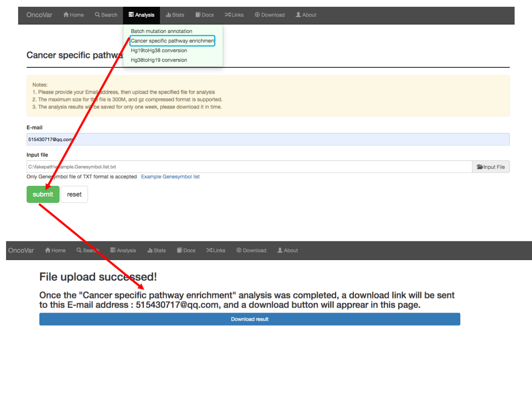Open Home in the lower navbar
Image resolution: width=532 pixels, height=399 pixels.
55,250
